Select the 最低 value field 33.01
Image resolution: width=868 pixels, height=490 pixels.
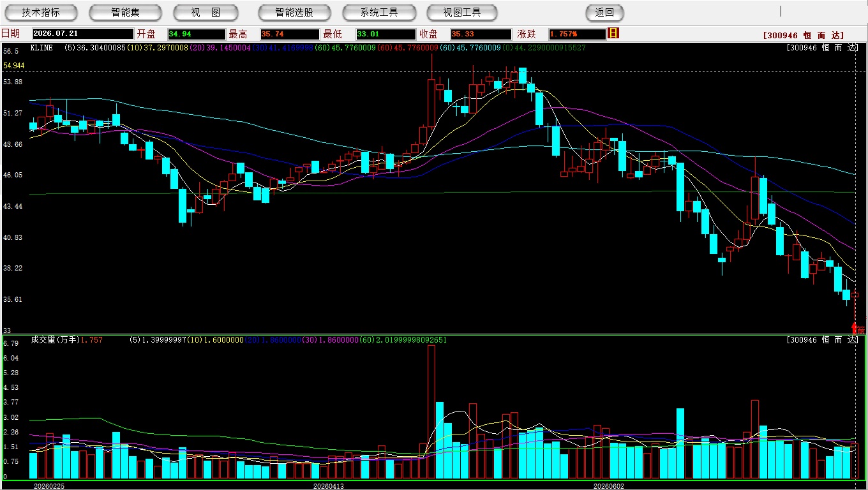pos(386,34)
